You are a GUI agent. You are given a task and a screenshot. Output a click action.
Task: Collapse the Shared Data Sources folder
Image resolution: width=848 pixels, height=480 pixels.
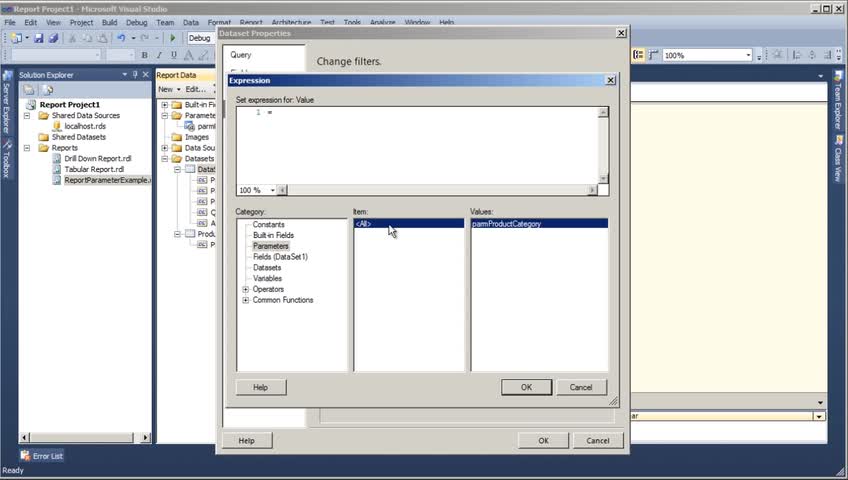click(x=27, y=115)
